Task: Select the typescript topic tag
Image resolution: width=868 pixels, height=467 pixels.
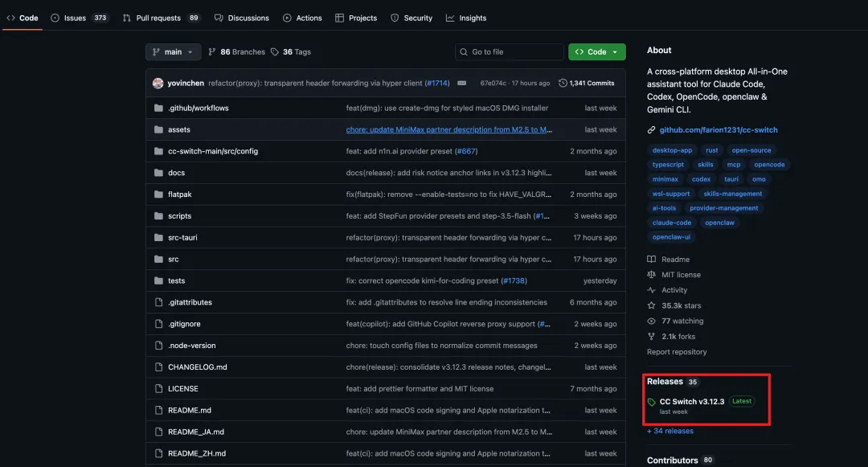Action: 668,164
